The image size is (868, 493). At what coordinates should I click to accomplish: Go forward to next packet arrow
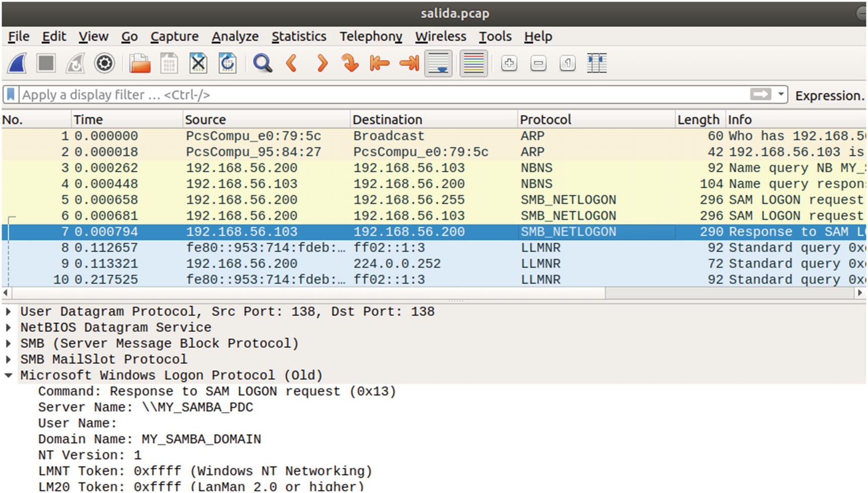[322, 63]
